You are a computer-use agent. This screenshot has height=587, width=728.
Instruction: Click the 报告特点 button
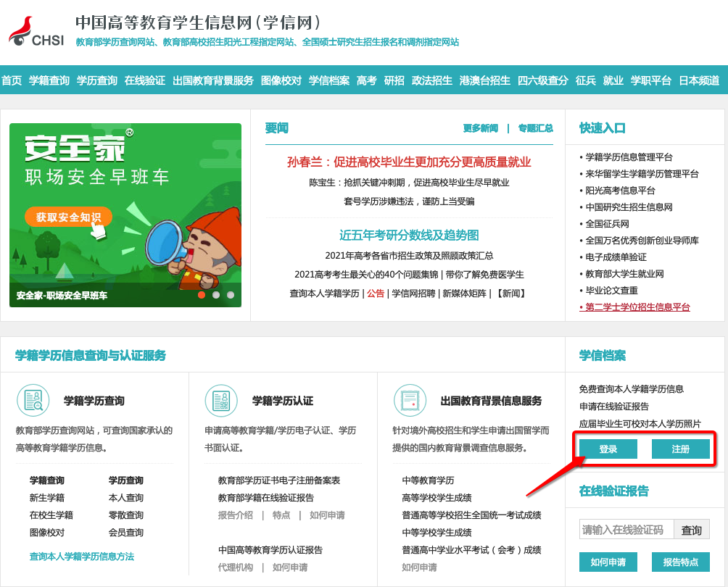coord(681,562)
